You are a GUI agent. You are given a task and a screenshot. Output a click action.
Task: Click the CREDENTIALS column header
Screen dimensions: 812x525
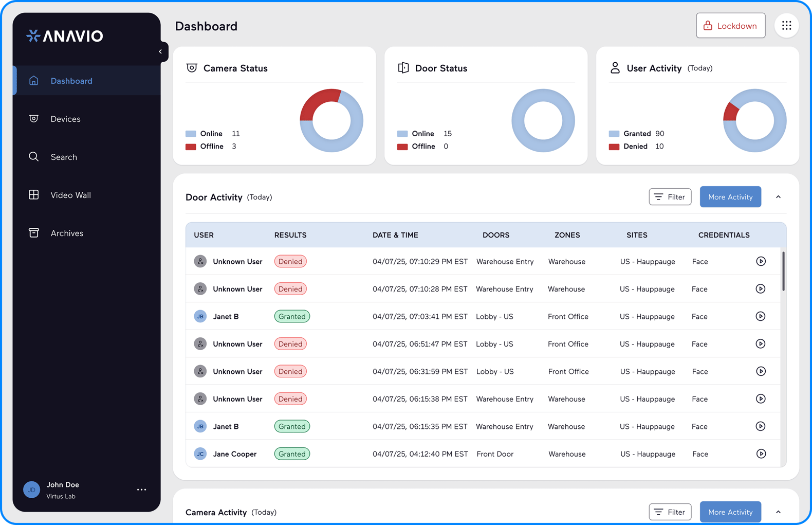pyautogui.click(x=724, y=235)
